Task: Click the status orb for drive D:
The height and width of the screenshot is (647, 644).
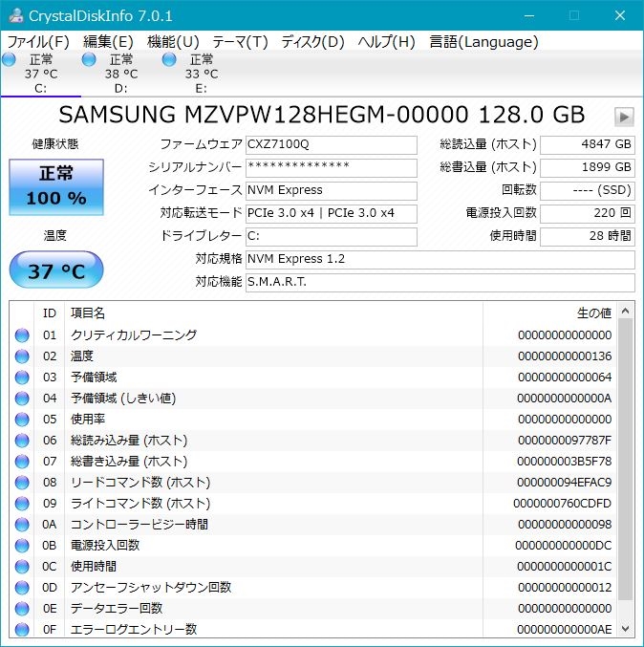Action: pos(89,60)
